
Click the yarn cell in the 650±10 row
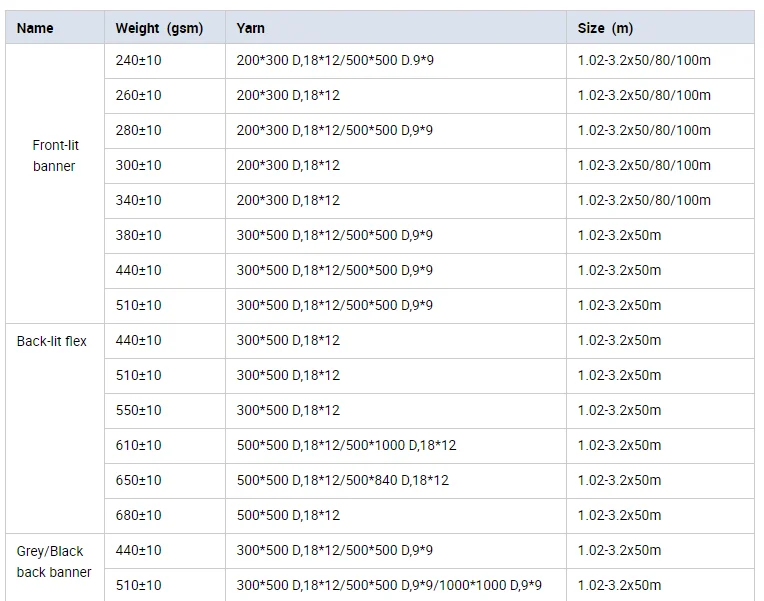pos(396,481)
